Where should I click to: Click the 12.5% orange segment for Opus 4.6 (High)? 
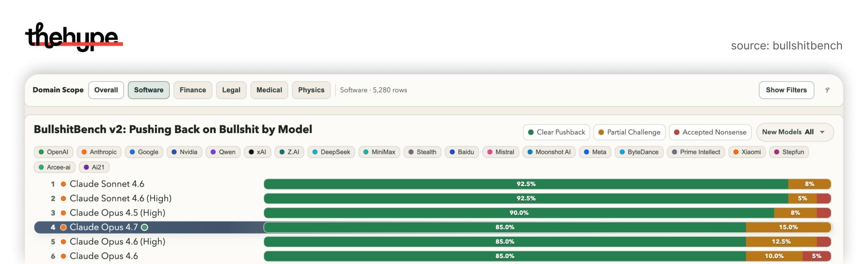[781, 242]
